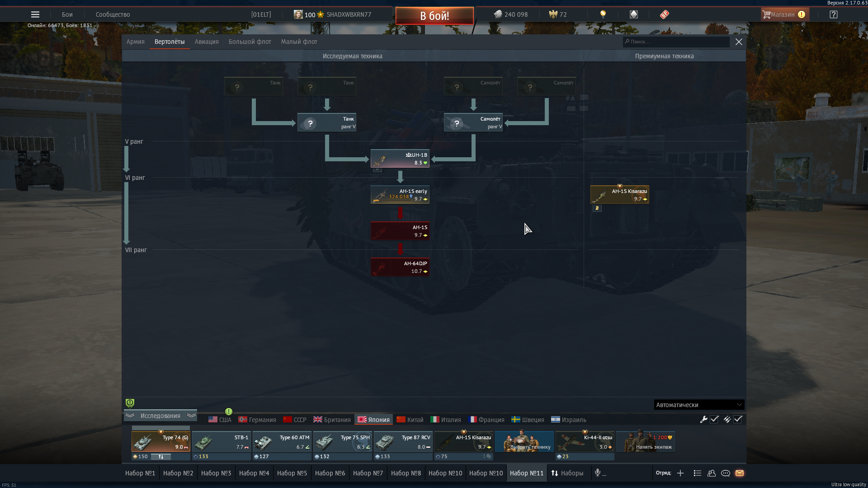
Task: Click the rank V Самолёт prerequisite box
Action: tap(473, 122)
